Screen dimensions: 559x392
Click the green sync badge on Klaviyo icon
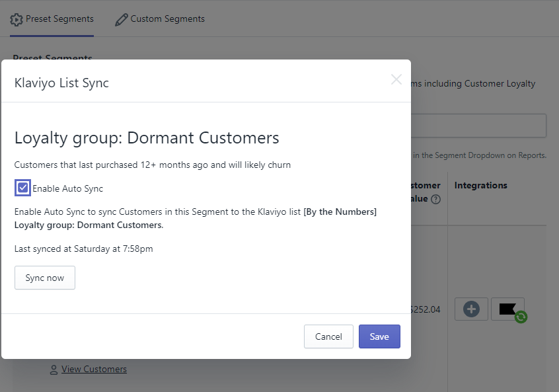[521, 317]
